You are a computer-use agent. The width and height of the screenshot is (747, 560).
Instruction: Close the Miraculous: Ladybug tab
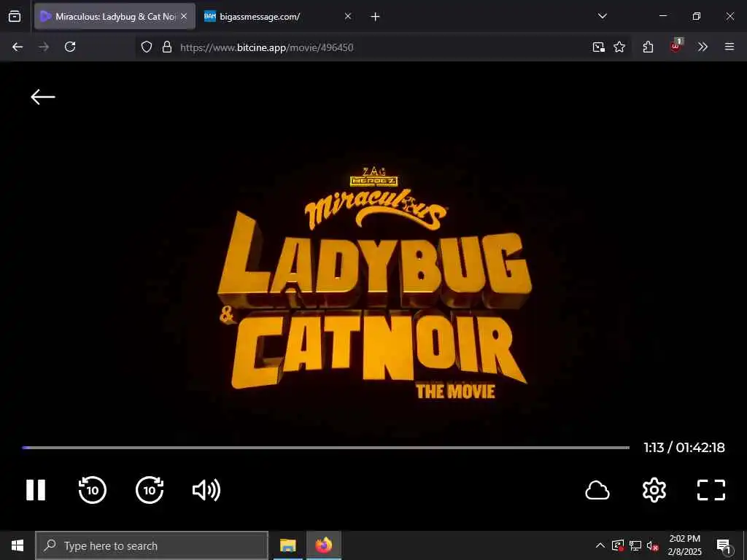click(x=184, y=16)
